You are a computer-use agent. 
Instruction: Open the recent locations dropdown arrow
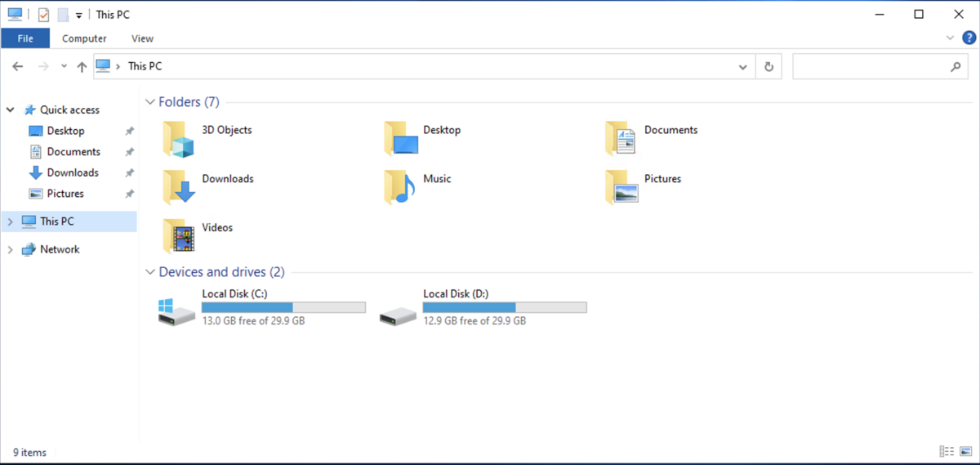click(64, 67)
